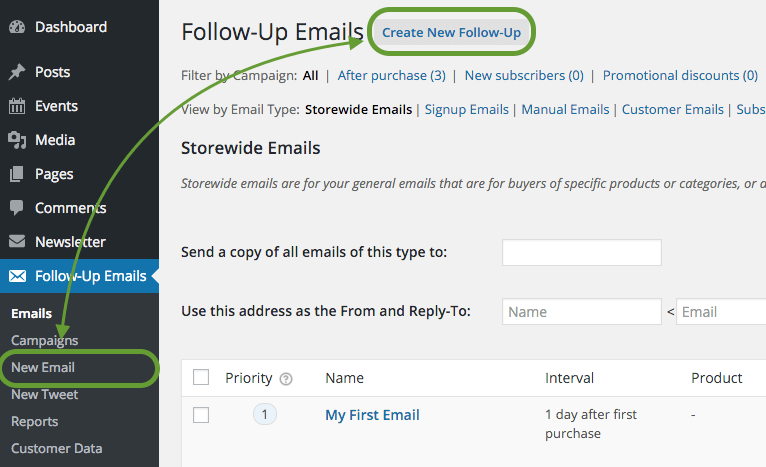Switch to Manual Emails type
Image resolution: width=766 pixels, height=467 pixels.
(x=565, y=110)
